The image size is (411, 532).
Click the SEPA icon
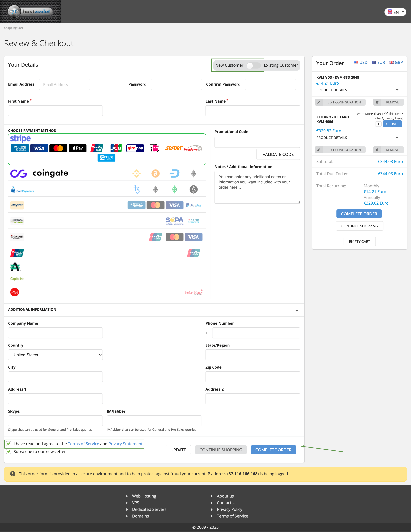[x=175, y=221]
